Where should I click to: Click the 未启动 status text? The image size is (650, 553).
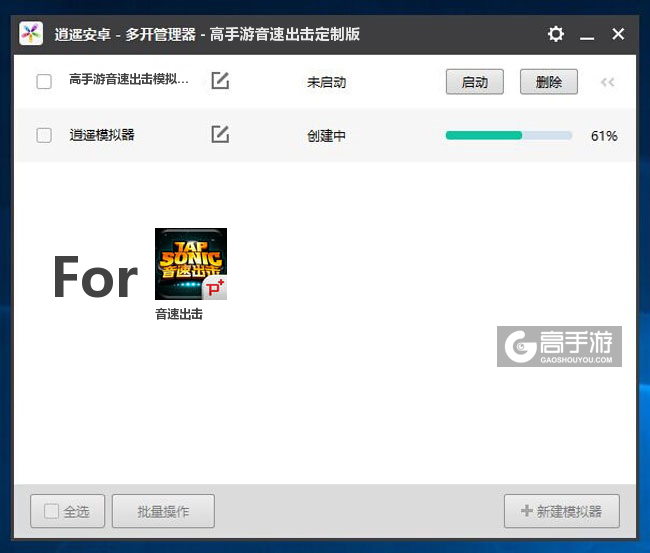326,82
